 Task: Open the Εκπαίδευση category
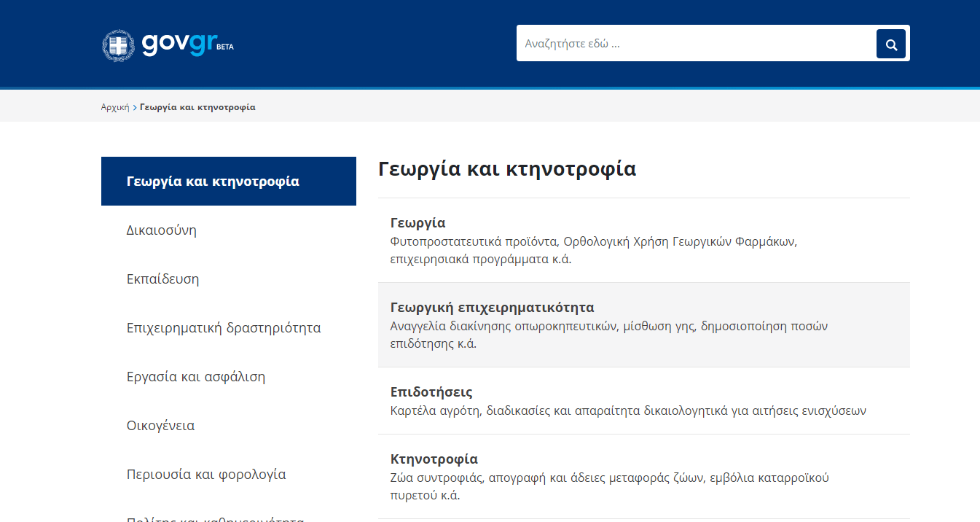[x=163, y=279]
